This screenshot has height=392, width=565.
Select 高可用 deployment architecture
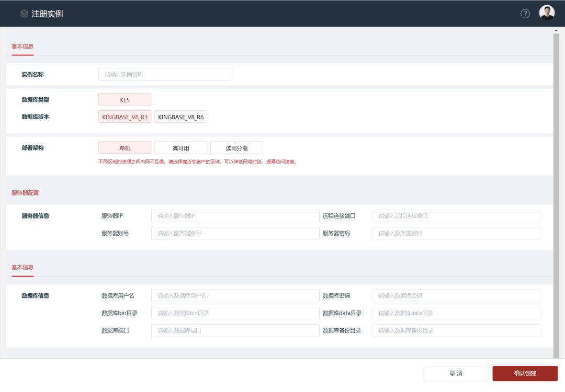coord(180,148)
